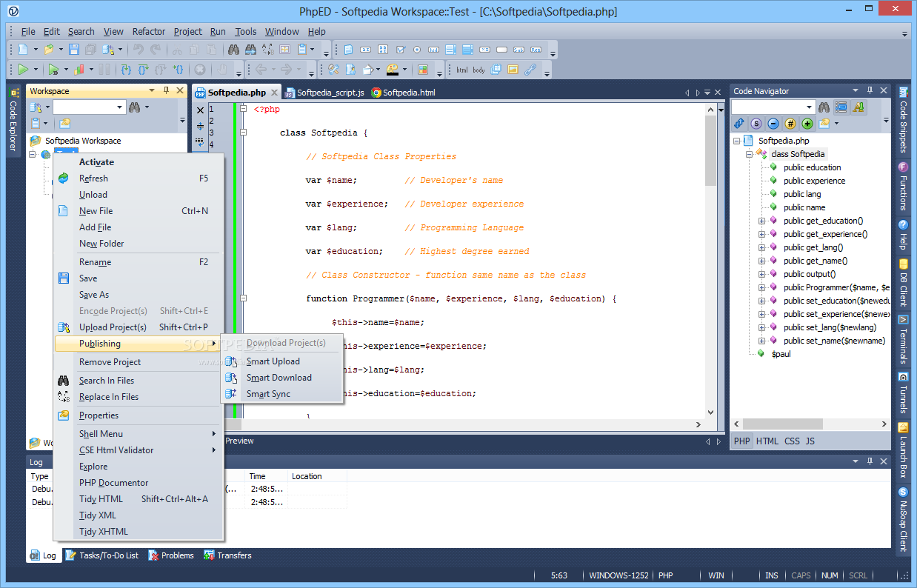Click the radio button form element icon
The width and height of the screenshot is (917, 588).
pos(417,50)
